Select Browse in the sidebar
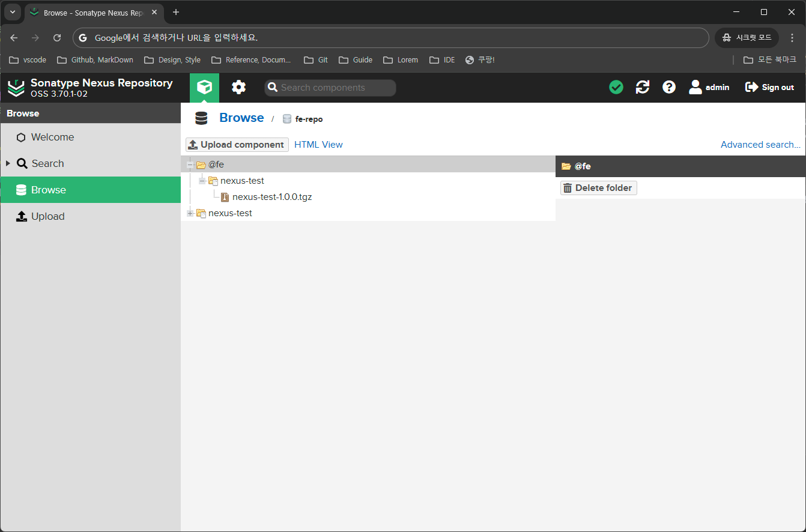 point(91,190)
